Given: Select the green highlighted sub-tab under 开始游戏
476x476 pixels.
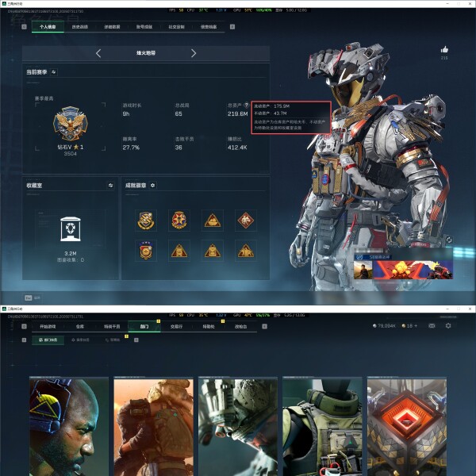Looking at the screenshot, I should 48,340.
